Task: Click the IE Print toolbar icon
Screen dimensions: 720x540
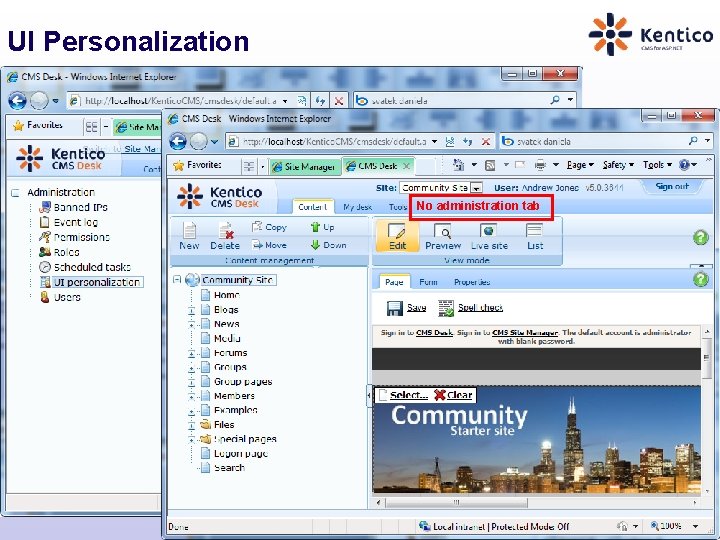Action: pos(540,164)
